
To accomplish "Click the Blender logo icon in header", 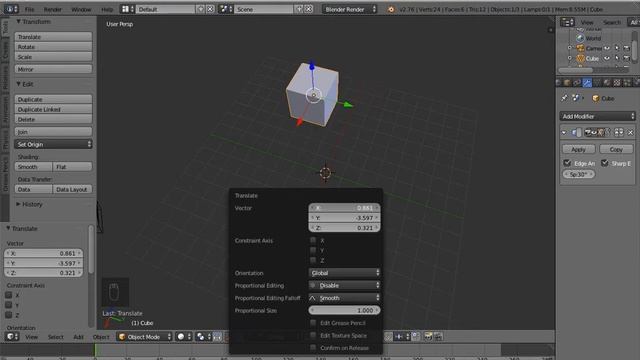I will click(391, 9).
